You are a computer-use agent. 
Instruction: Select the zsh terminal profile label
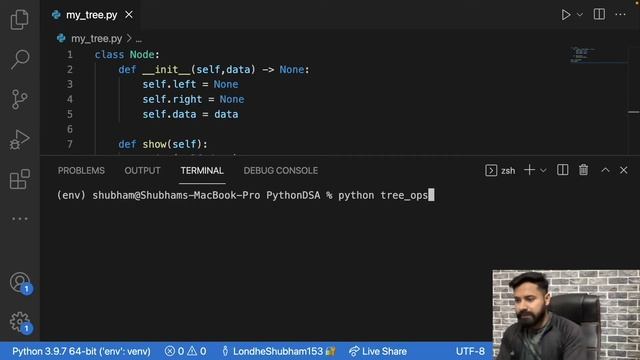tap(500, 171)
